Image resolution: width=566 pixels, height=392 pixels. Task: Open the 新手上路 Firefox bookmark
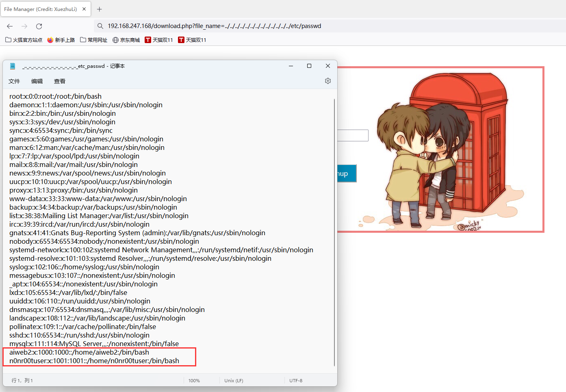pyautogui.click(x=61, y=40)
